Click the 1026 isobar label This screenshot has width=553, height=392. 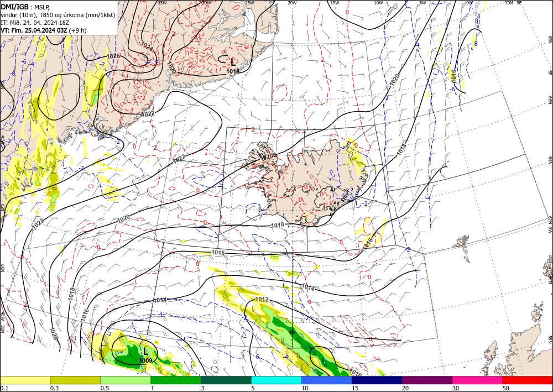pos(113,56)
